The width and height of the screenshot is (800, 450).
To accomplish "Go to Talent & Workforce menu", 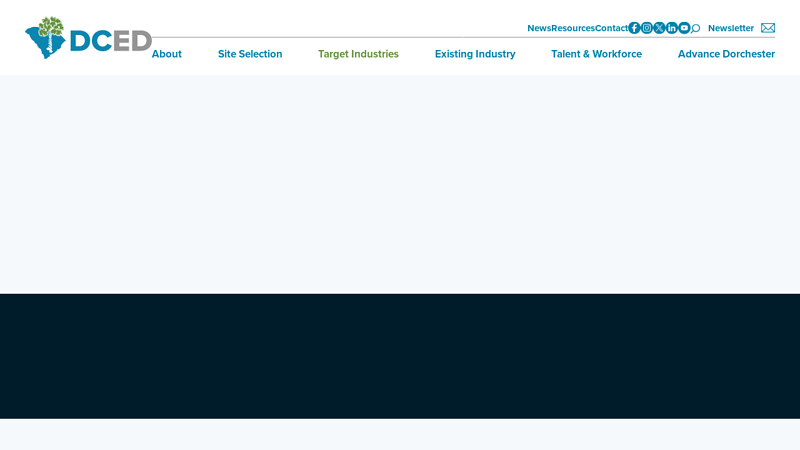I will click(x=596, y=54).
